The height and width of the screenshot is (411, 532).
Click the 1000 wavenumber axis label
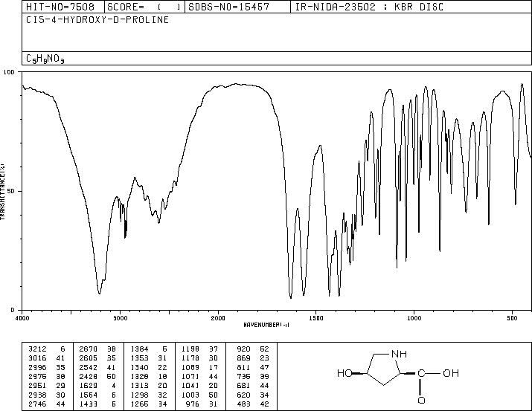pos(414,318)
